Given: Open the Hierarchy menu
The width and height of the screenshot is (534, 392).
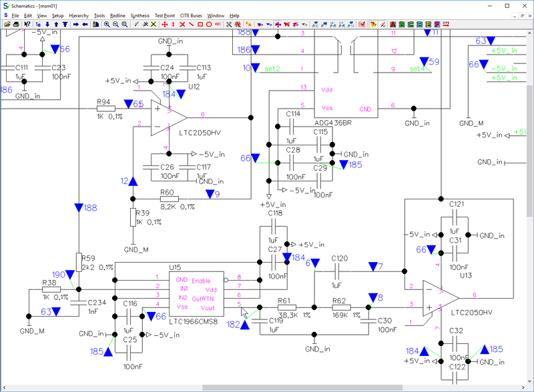Looking at the screenshot, I should point(79,15).
